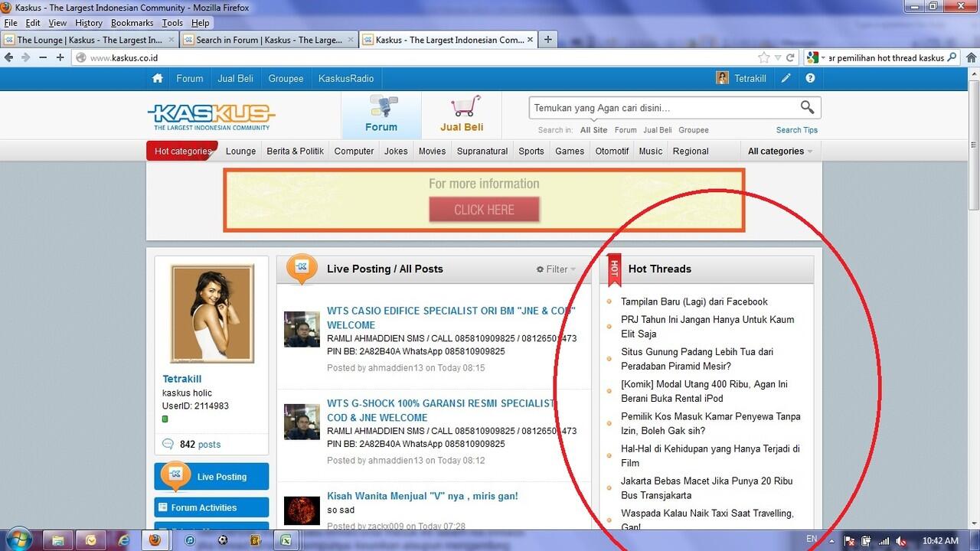
Task: Search in All Site option
Action: [x=593, y=130]
